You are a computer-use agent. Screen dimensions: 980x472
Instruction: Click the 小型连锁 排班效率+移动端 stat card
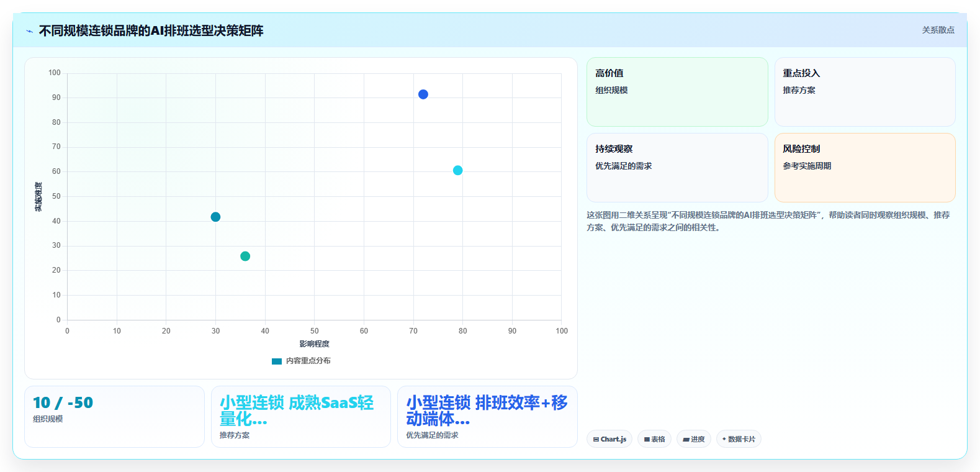(x=487, y=417)
